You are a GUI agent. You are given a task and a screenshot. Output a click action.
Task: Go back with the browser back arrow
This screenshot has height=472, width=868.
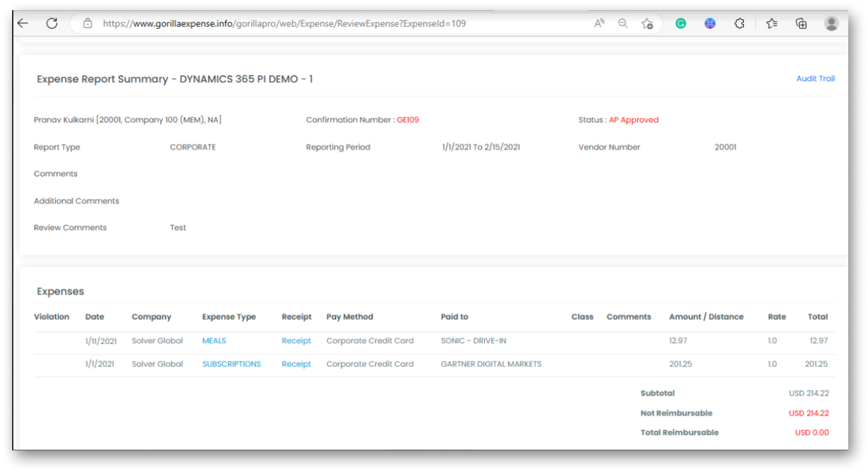(23, 24)
